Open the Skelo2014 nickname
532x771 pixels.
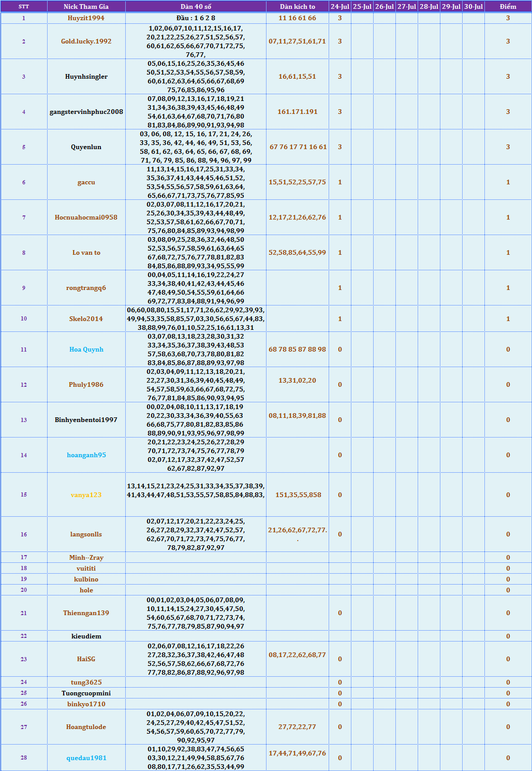point(86,319)
